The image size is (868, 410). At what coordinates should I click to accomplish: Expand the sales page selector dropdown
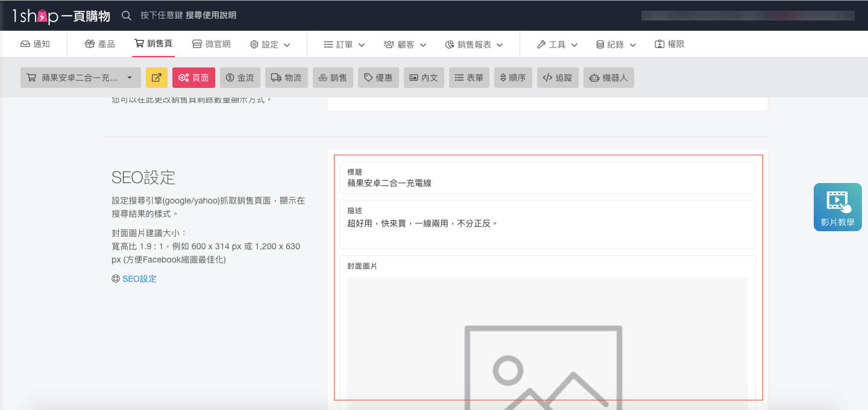pos(81,78)
